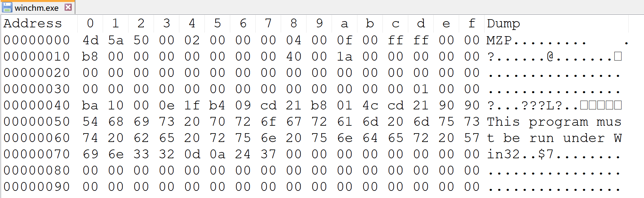Select the 0d byte in row 00000070
Image resolution: width=644 pixels, height=198 pixels.
pyautogui.click(x=192, y=154)
